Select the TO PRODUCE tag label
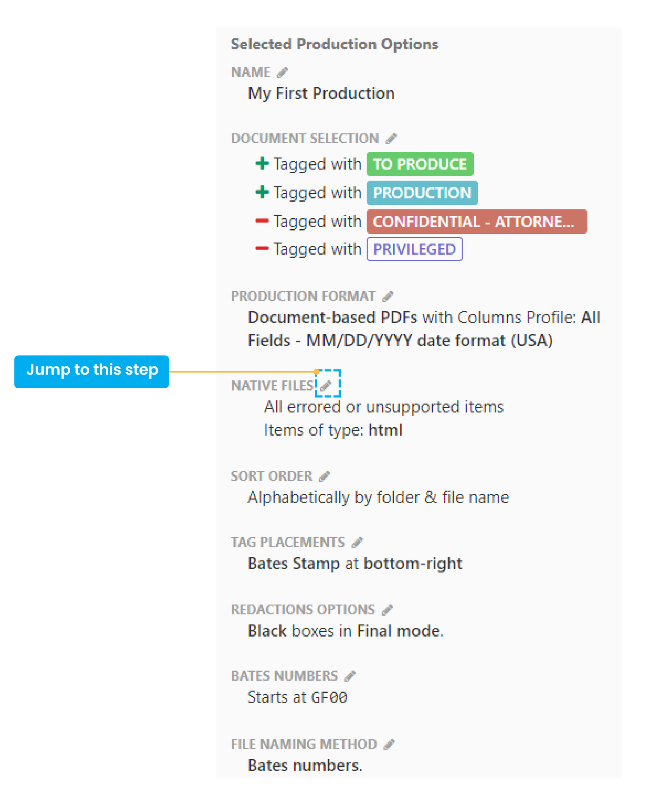 (x=420, y=164)
